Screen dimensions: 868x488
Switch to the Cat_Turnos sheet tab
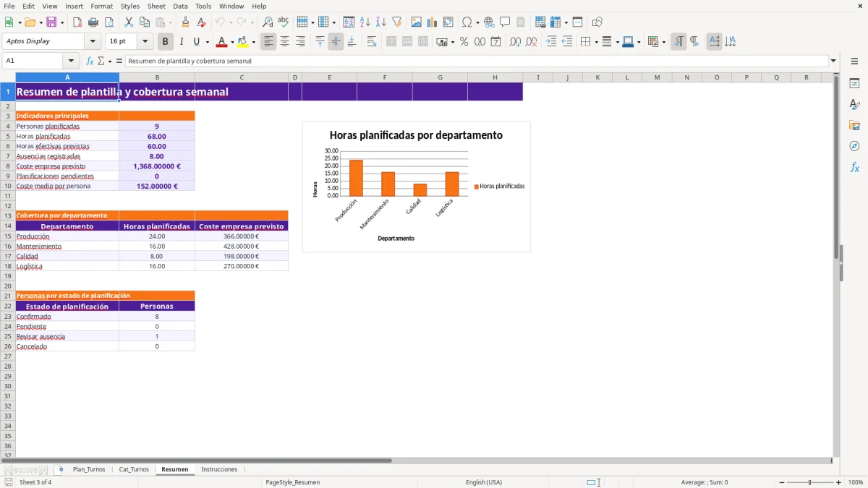point(134,469)
